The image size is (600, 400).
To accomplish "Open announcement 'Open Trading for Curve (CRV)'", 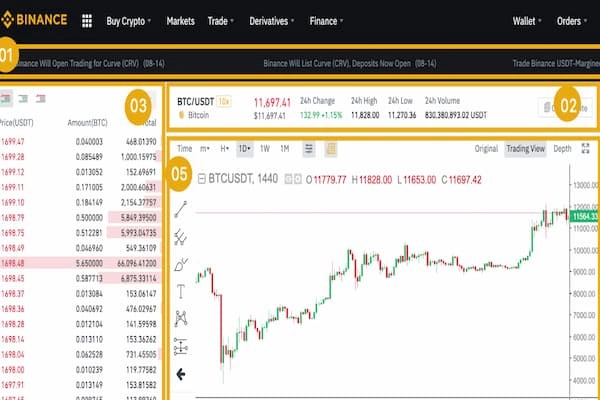I will click(x=90, y=64).
